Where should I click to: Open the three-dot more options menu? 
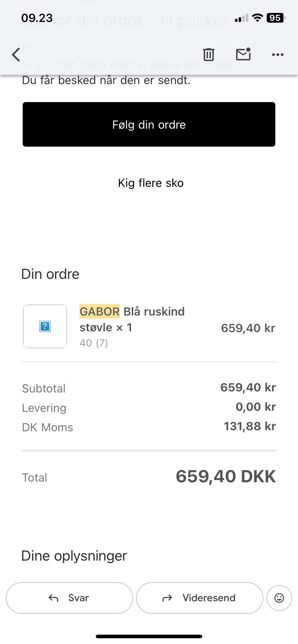(277, 55)
